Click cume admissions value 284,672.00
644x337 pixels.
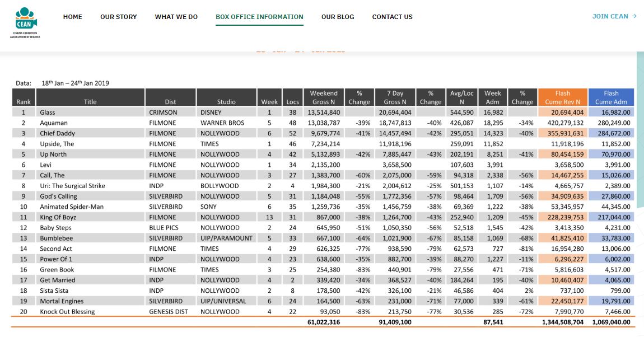[x=614, y=133]
